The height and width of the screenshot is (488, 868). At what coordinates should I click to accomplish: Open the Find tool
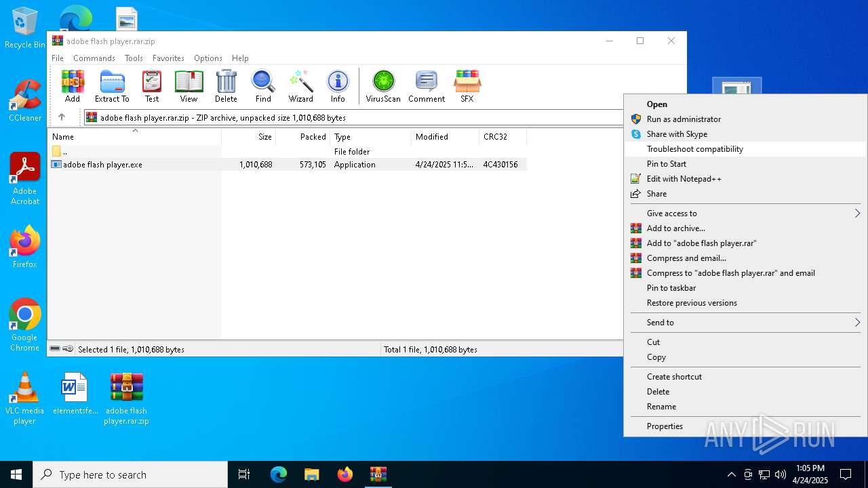coord(263,87)
